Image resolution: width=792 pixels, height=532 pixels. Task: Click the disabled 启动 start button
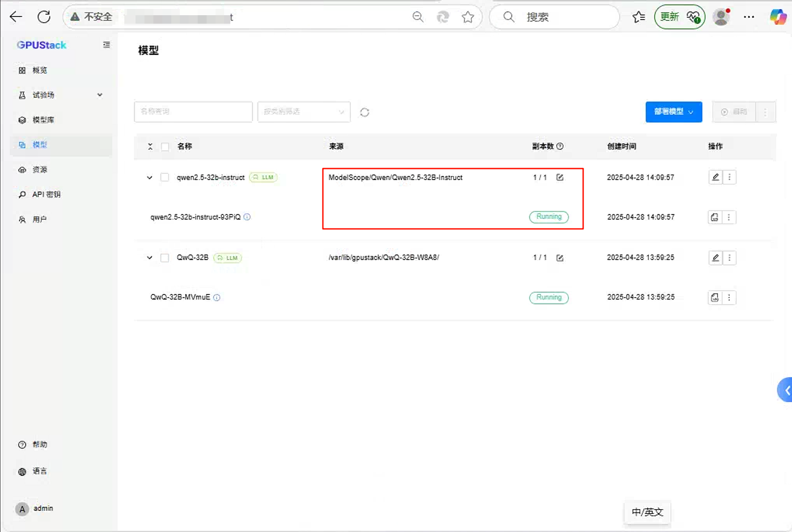click(734, 112)
